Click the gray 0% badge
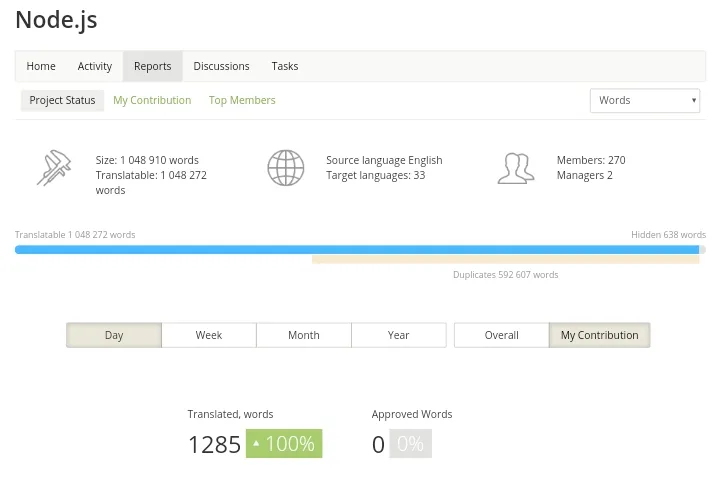Viewport: 720px width, 489px height. click(411, 444)
